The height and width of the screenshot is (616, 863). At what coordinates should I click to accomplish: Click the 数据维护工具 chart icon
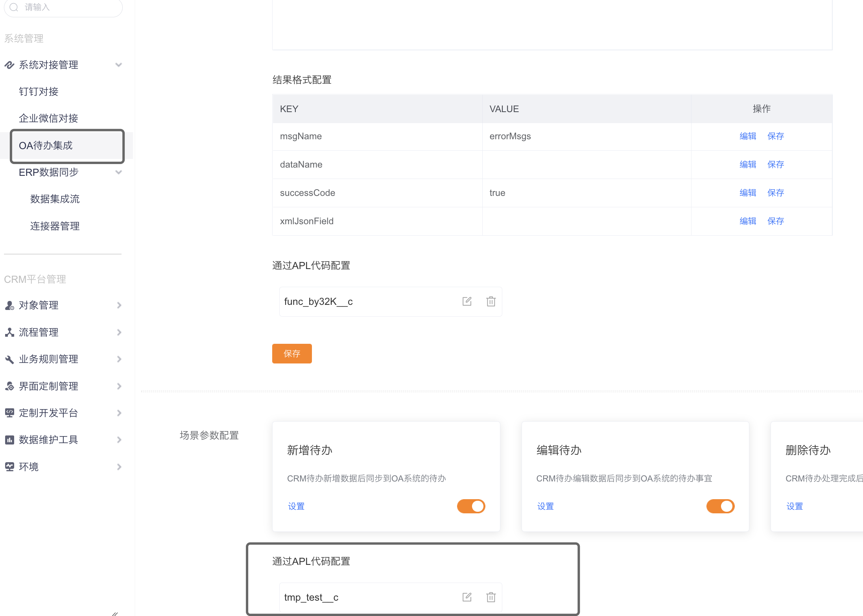coord(9,440)
